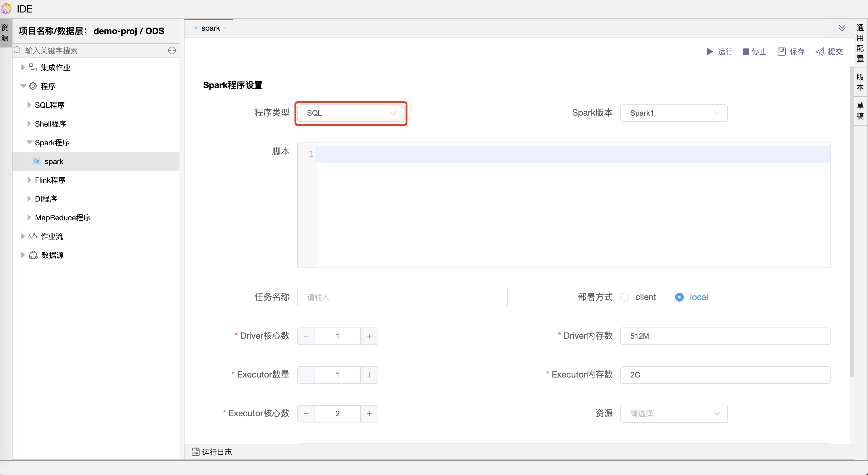Click the locate target icon beside search
This screenshot has width=868, height=475.
click(x=172, y=51)
